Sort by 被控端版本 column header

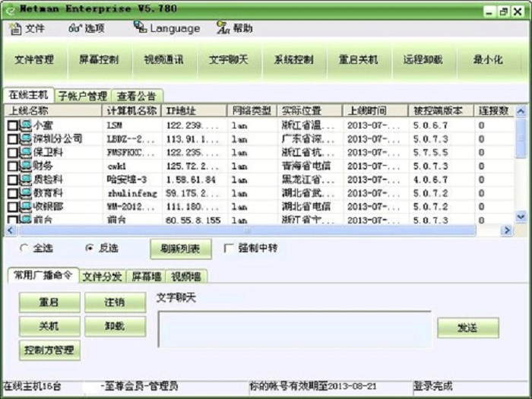(x=441, y=111)
